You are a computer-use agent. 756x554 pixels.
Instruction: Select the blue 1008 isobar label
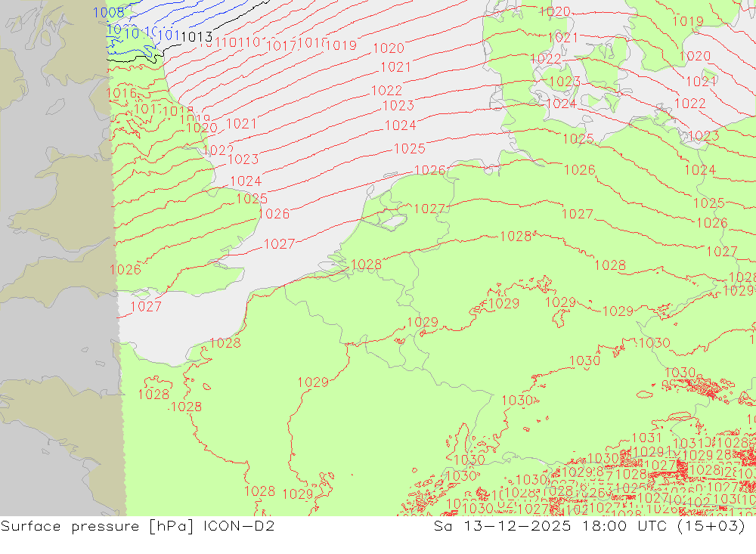click(x=108, y=13)
